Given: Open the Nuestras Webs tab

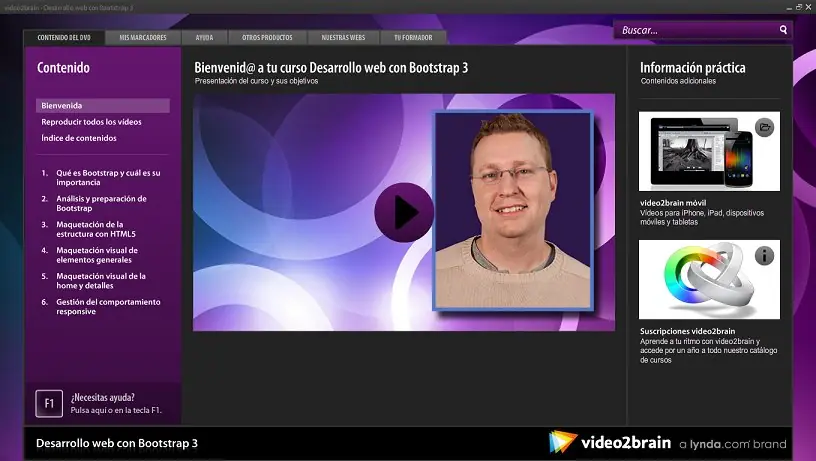Looking at the screenshot, I should (x=343, y=37).
